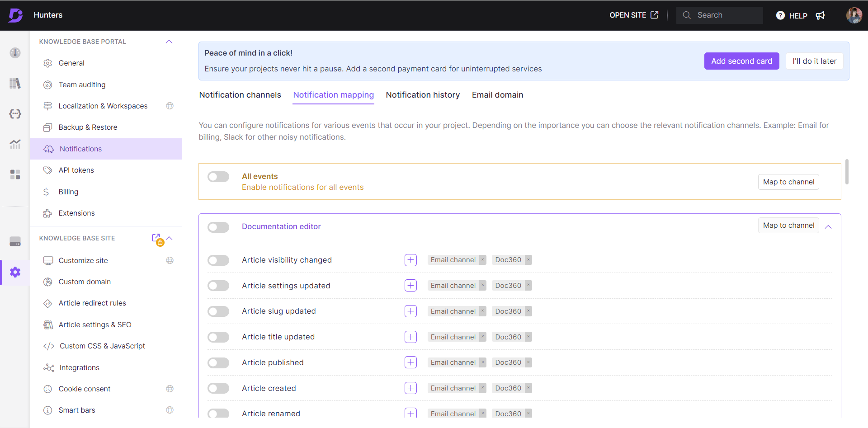
Task: Click the Add second card button
Action: pos(741,61)
